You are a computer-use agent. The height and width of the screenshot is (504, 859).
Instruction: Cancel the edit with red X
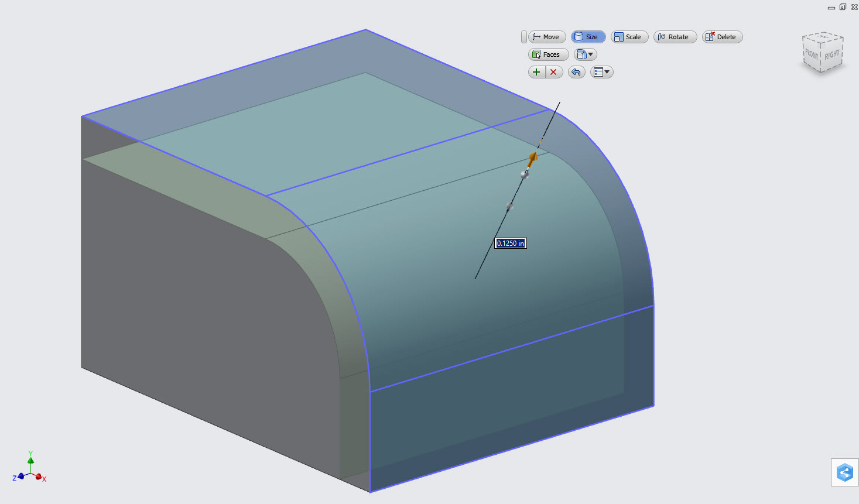coord(554,72)
